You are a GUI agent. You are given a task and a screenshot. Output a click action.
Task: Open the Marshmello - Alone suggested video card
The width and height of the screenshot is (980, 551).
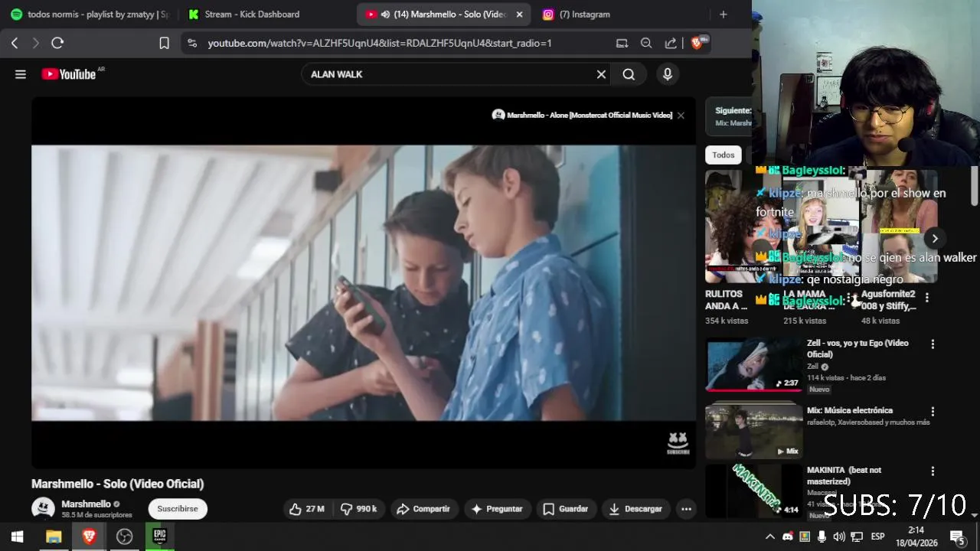pyautogui.click(x=582, y=115)
